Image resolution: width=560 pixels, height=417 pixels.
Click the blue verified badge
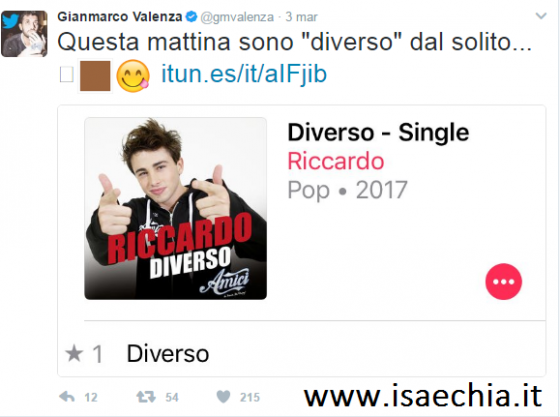tap(192, 16)
